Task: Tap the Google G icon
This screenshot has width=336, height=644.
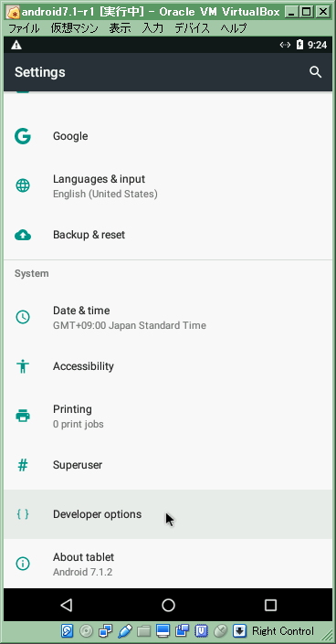Action: pos(23,136)
